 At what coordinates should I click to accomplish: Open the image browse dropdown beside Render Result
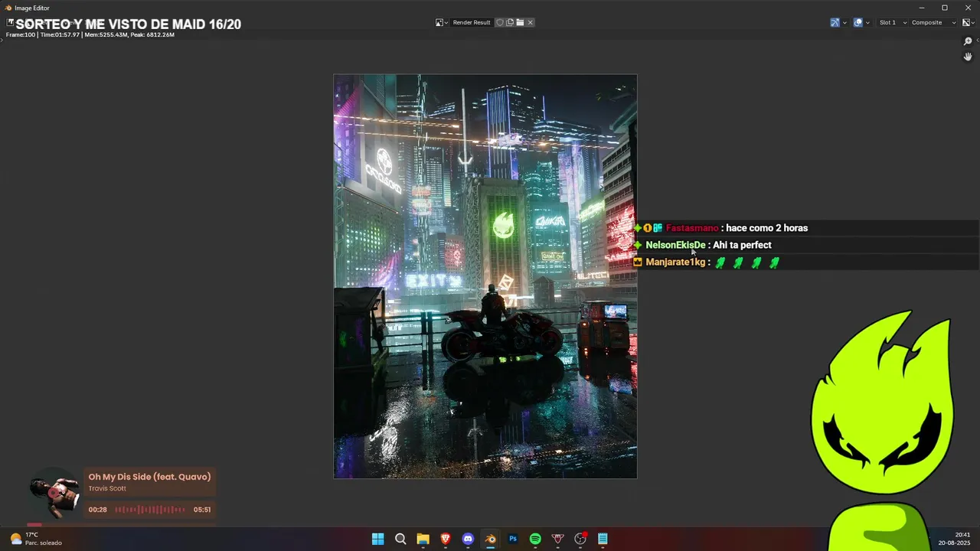442,22
